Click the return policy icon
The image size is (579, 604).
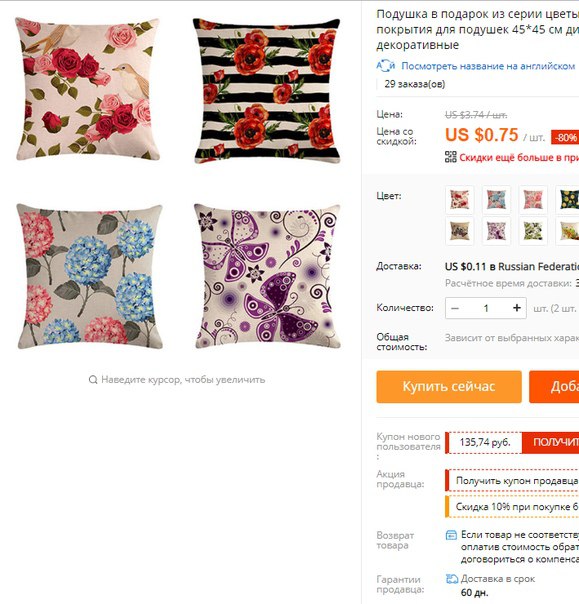pos(451,535)
